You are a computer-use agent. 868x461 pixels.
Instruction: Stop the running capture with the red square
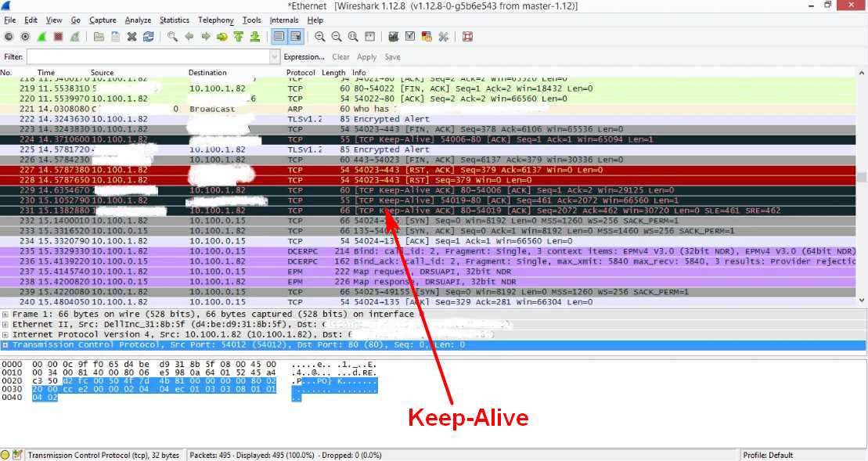pyautogui.click(x=57, y=37)
